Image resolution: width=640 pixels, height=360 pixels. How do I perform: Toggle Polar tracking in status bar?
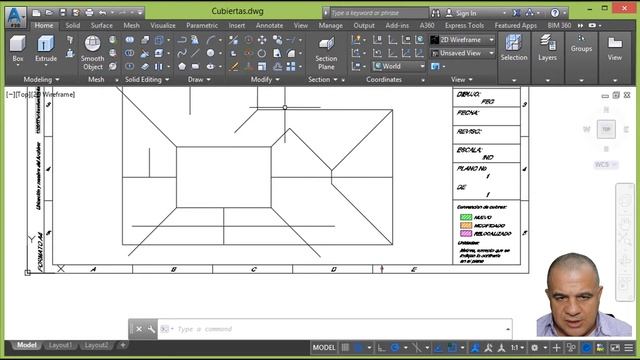[x=395, y=348]
